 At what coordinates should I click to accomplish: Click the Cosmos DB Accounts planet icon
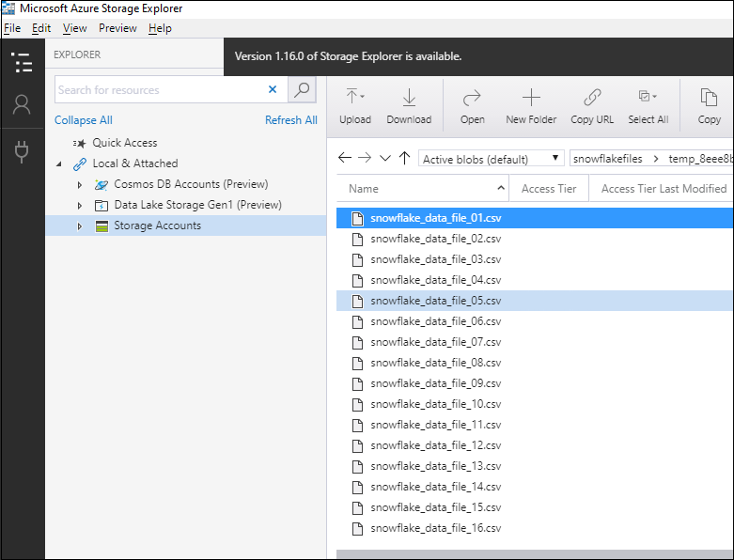pyautogui.click(x=102, y=184)
